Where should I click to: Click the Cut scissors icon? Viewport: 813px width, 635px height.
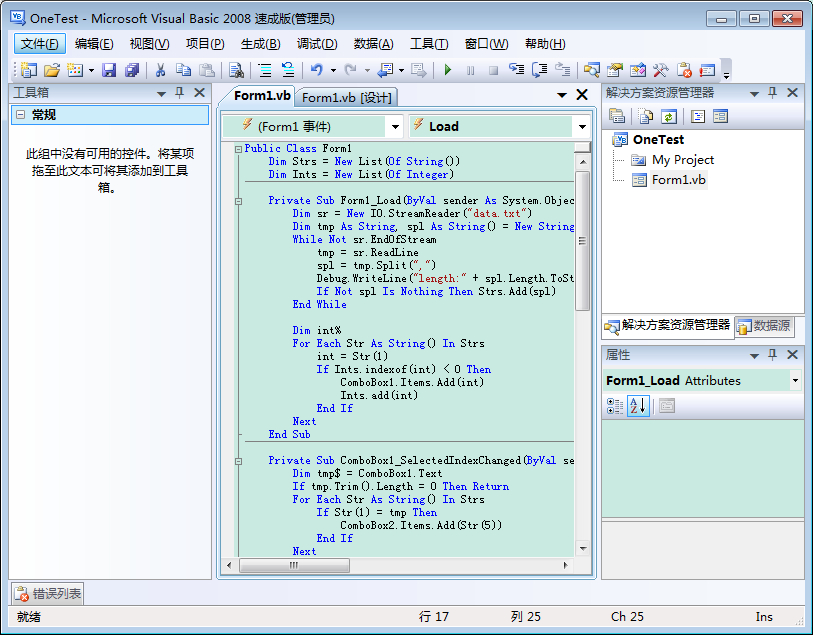tap(160, 70)
